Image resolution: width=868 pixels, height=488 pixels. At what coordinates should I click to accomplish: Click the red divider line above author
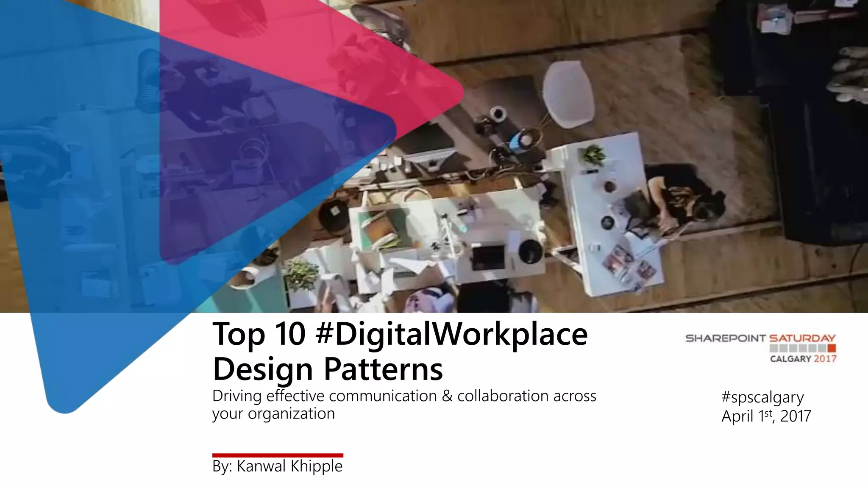[278, 455]
